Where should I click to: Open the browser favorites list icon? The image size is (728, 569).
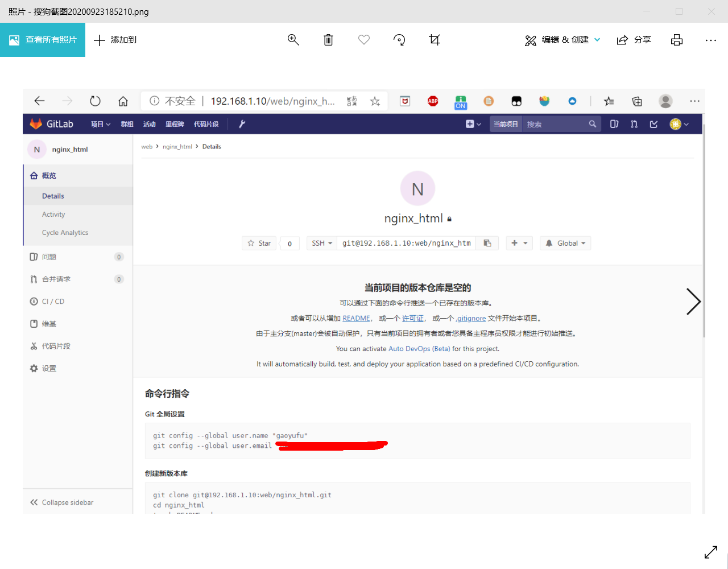609,101
